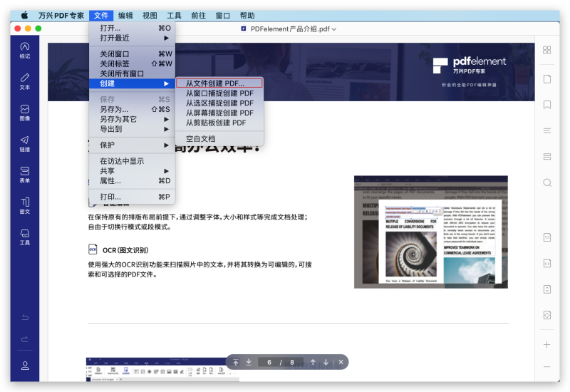Open the 链接 link tool
Screen dimensions: 570x392
click(25, 144)
